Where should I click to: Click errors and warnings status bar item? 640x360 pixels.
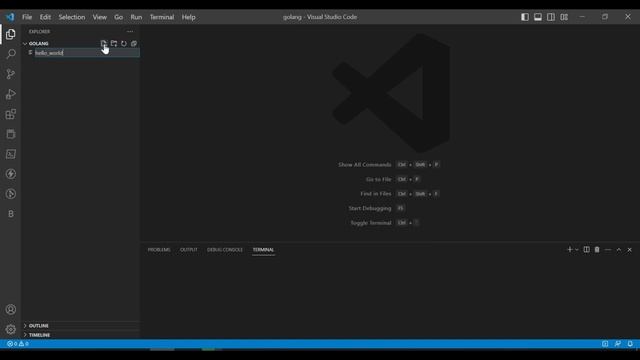(18, 344)
